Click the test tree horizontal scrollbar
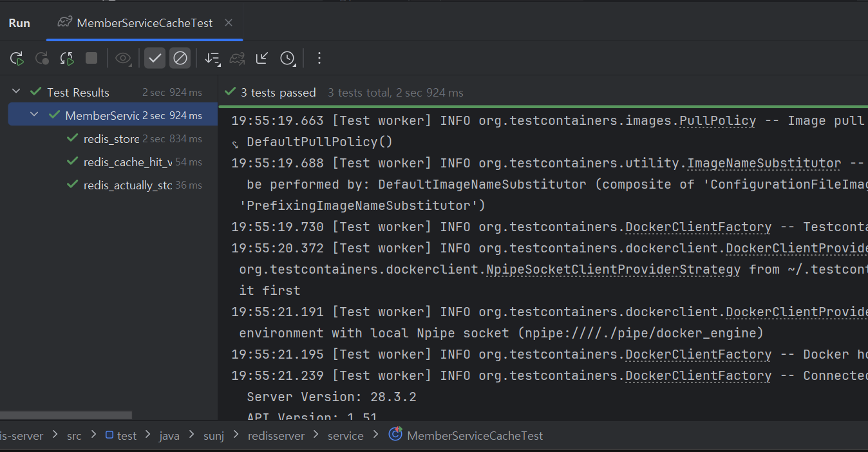This screenshot has width=868, height=452. point(66,416)
